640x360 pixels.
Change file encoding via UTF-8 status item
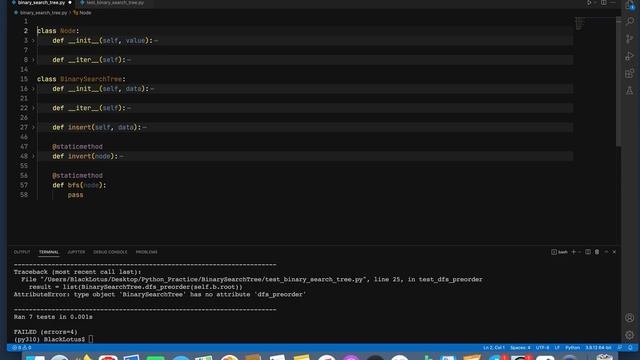click(542, 347)
